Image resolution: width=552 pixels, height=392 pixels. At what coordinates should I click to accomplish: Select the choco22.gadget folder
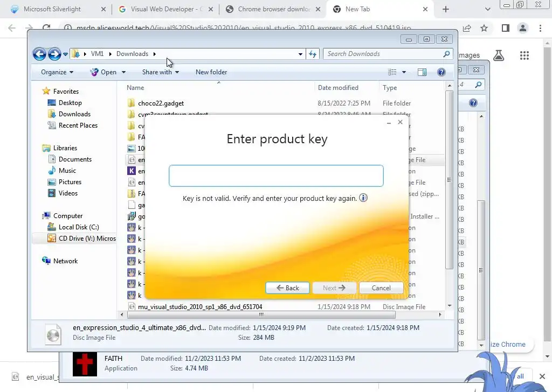(x=161, y=103)
